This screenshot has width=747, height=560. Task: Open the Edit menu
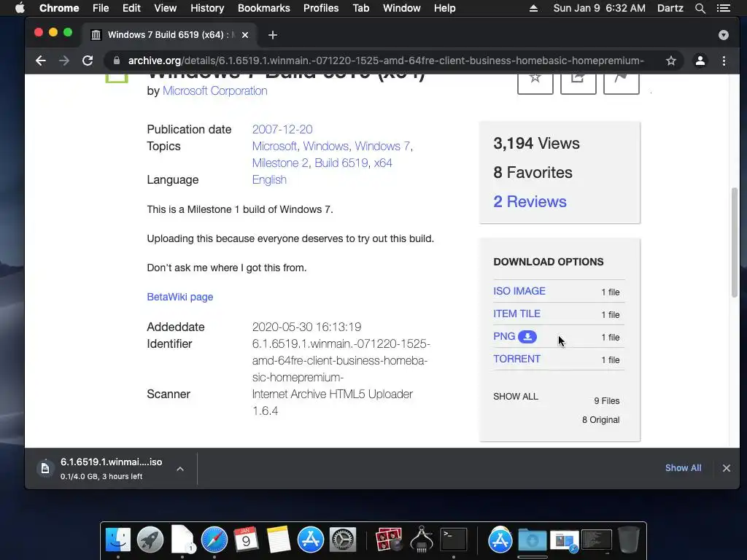click(x=131, y=8)
